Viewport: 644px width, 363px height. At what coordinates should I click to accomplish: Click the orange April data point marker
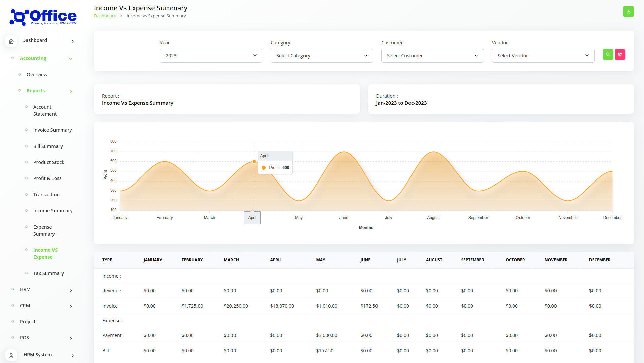(x=254, y=162)
